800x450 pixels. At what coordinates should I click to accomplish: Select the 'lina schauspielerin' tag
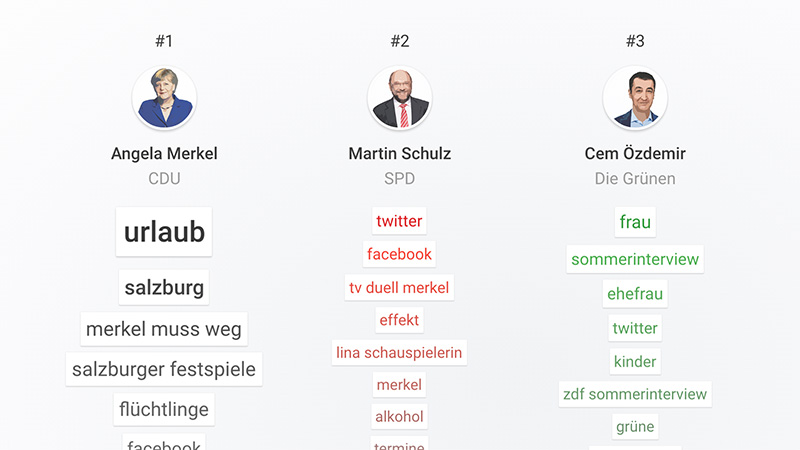tap(399, 352)
